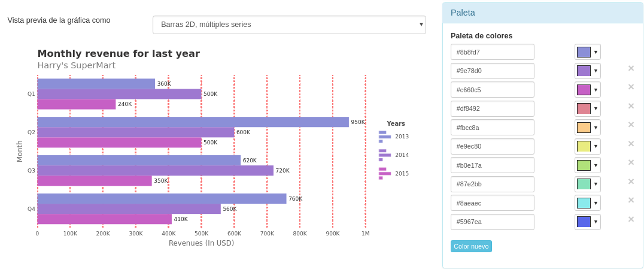Toggle the 2013 series in legend
The height and width of the screenshot is (269, 644).
[x=393, y=137]
